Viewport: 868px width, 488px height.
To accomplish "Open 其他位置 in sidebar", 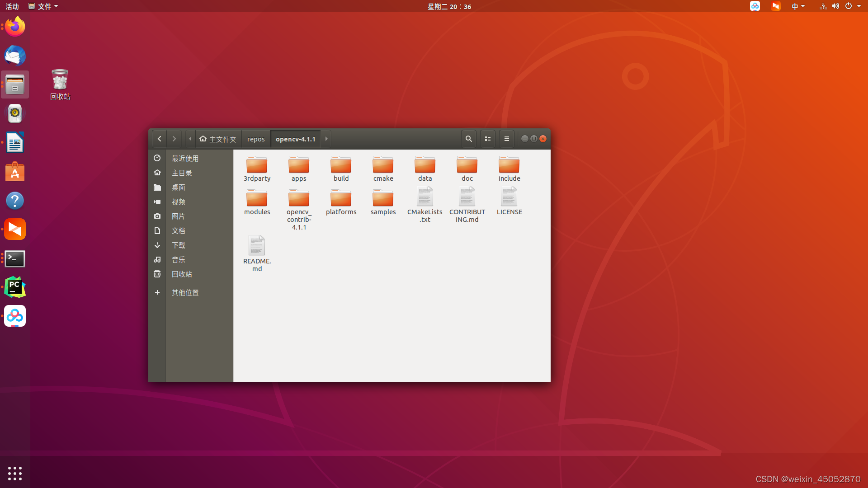I will pyautogui.click(x=191, y=292).
